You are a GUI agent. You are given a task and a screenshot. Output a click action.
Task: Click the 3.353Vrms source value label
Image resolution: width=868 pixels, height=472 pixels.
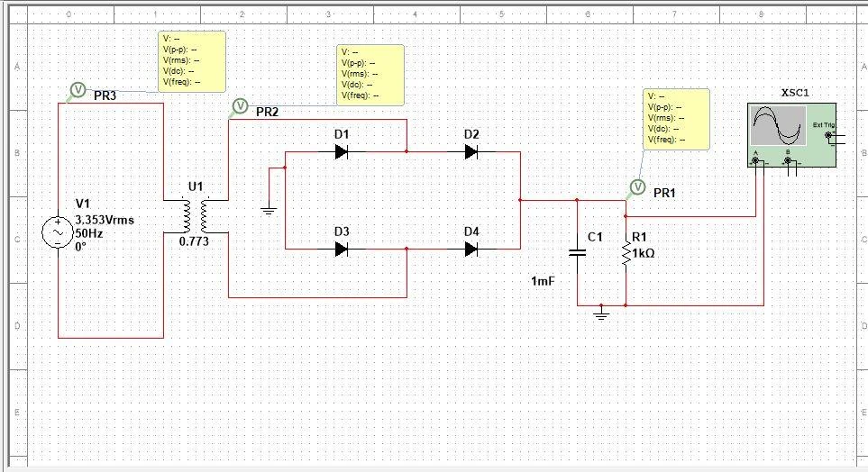[x=105, y=220]
